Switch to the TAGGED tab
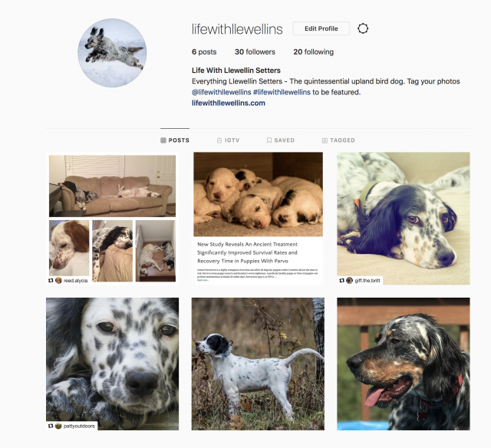The width and height of the screenshot is (491, 448). click(338, 140)
